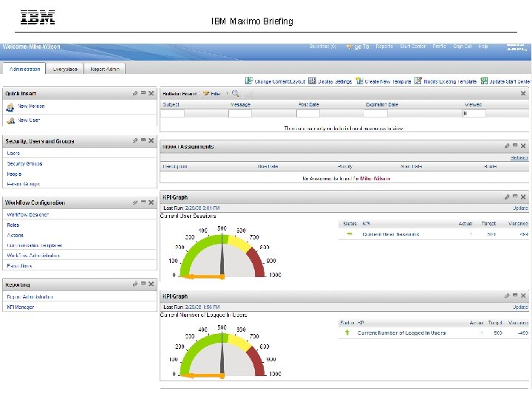This screenshot has height=399, width=532.
Task: Click the Post Date filter field
Action: tap(308, 113)
